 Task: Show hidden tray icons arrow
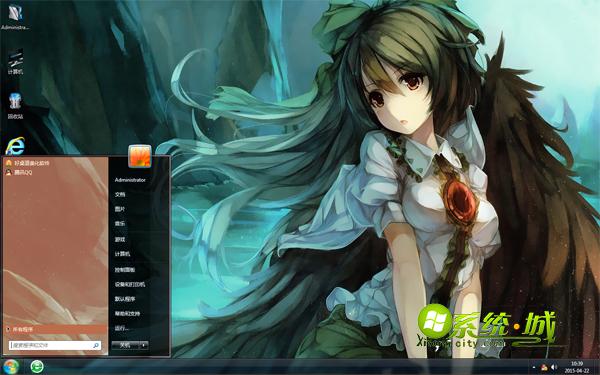(x=534, y=367)
